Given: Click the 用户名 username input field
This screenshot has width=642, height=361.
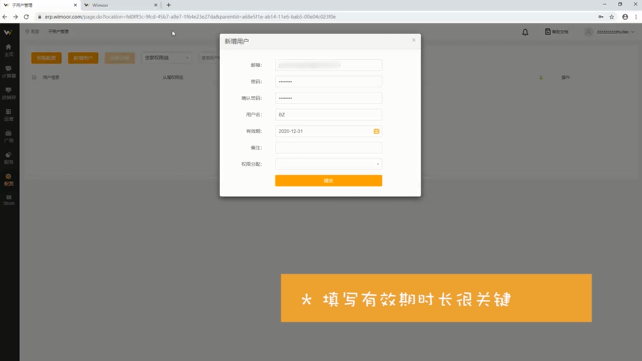Looking at the screenshot, I should click(x=328, y=115).
